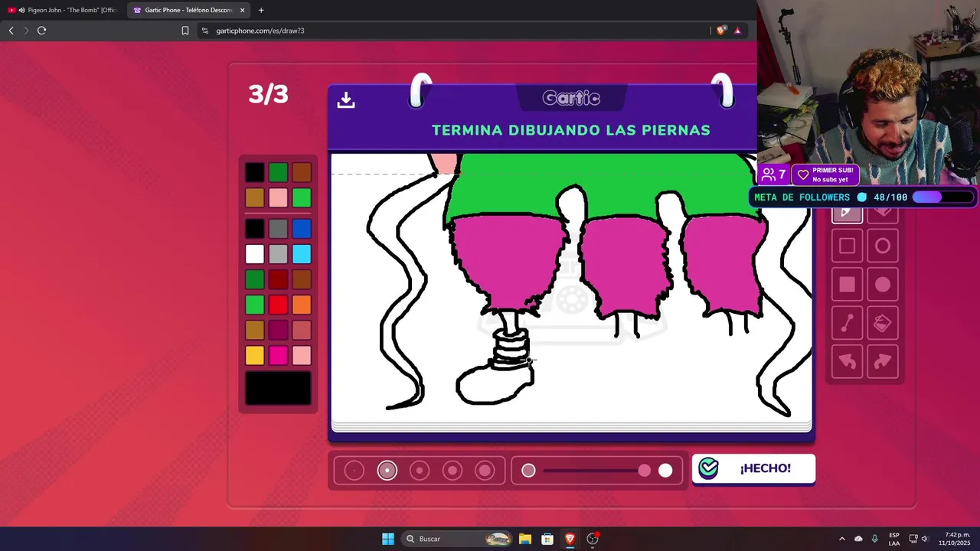Select the outlined rectangle tool
This screenshot has width=980, height=551.
847,246
